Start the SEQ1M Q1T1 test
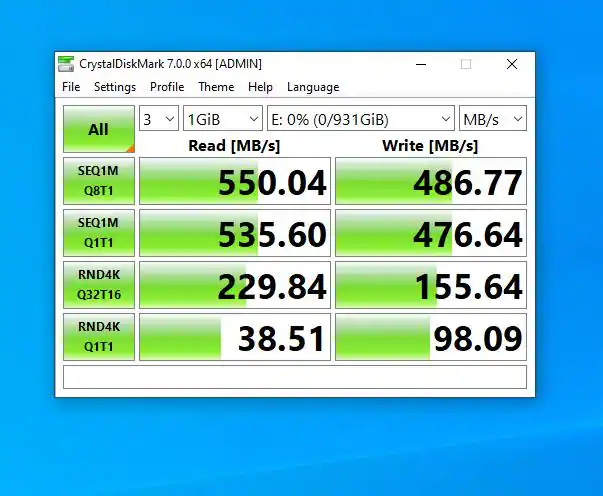Viewport: 603px width, 496px height. click(x=98, y=233)
